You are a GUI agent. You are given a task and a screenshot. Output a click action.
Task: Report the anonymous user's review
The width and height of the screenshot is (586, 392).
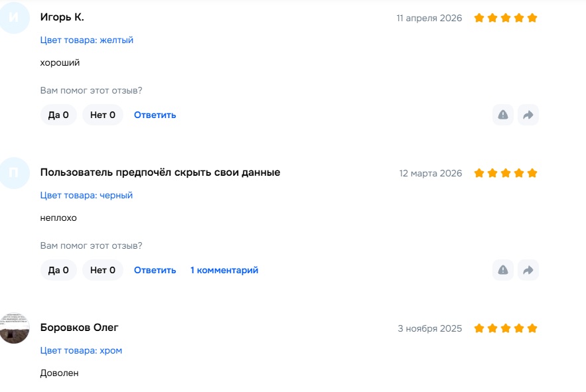tap(503, 270)
